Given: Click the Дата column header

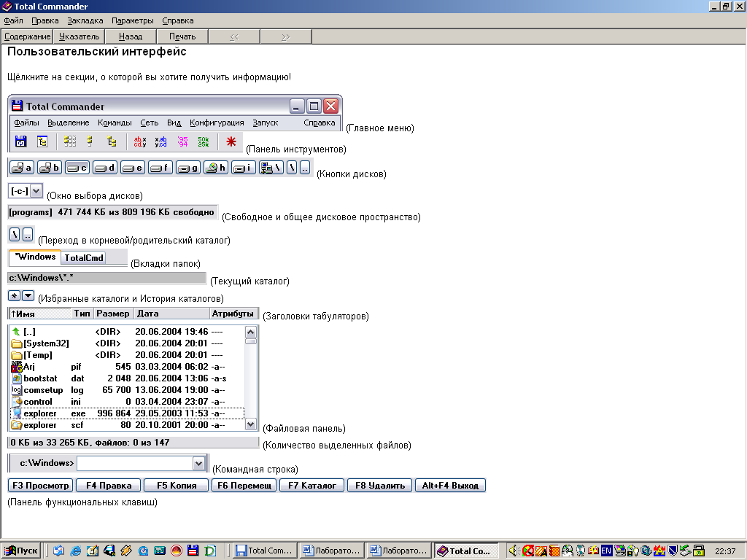Looking at the screenshot, I should [172, 314].
